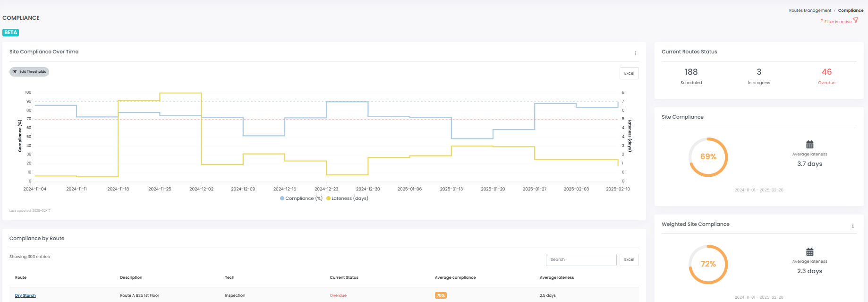This screenshot has width=868, height=302.
Task: Click calendar icon in Weighted Site Compliance card
Action: (x=810, y=252)
